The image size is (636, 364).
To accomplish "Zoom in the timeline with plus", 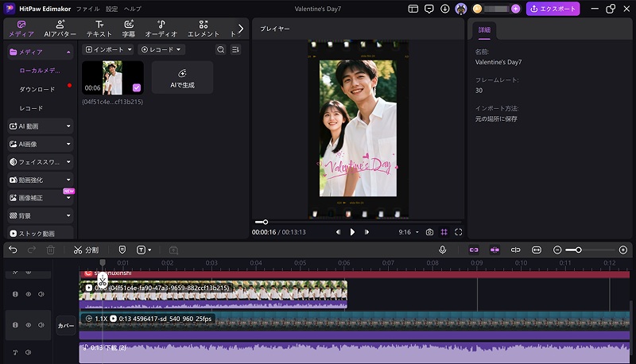I will (623, 250).
